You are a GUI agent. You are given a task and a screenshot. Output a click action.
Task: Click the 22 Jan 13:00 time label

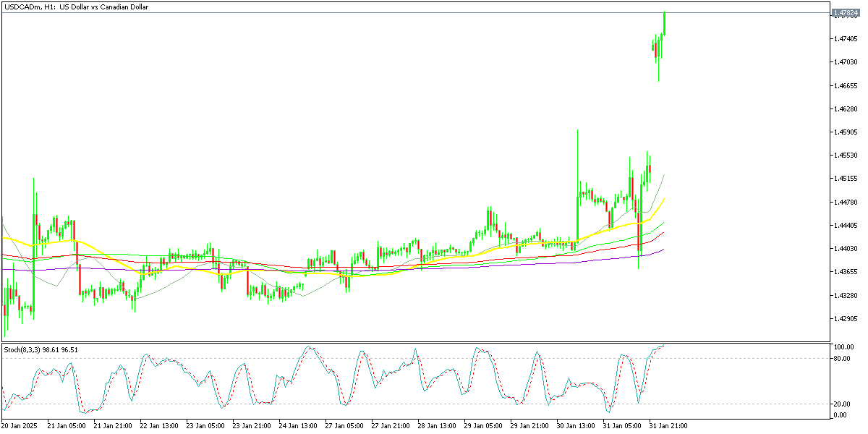[161, 426]
